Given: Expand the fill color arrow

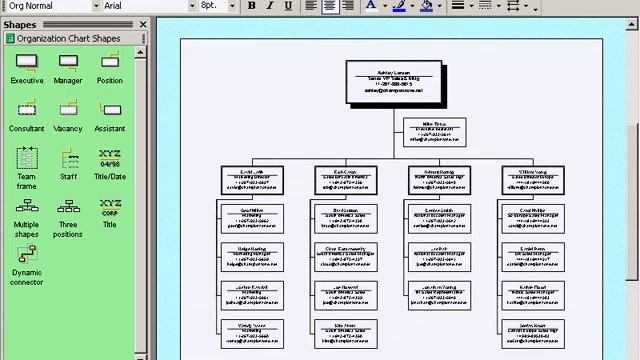Looking at the screenshot, I should [x=439, y=6].
